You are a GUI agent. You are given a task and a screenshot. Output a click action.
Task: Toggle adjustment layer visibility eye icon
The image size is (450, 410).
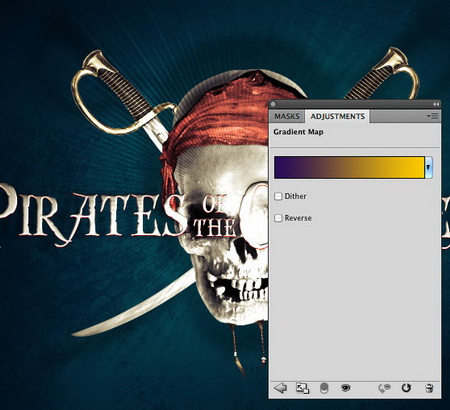click(x=346, y=388)
